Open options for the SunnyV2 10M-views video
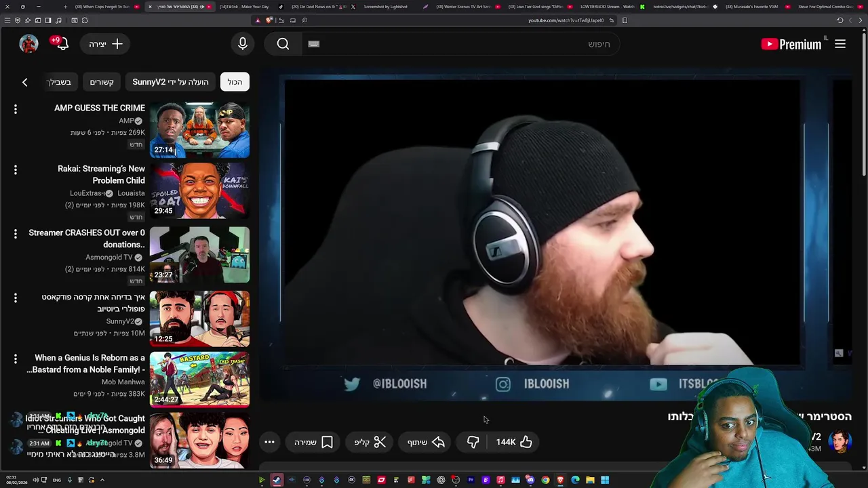 click(15, 298)
